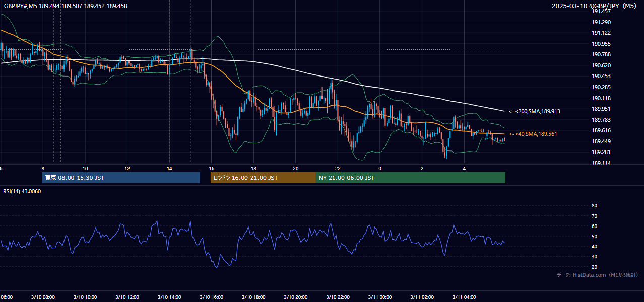Click RSI scale level 50
The height and width of the screenshot is (302, 644).
click(595, 236)
